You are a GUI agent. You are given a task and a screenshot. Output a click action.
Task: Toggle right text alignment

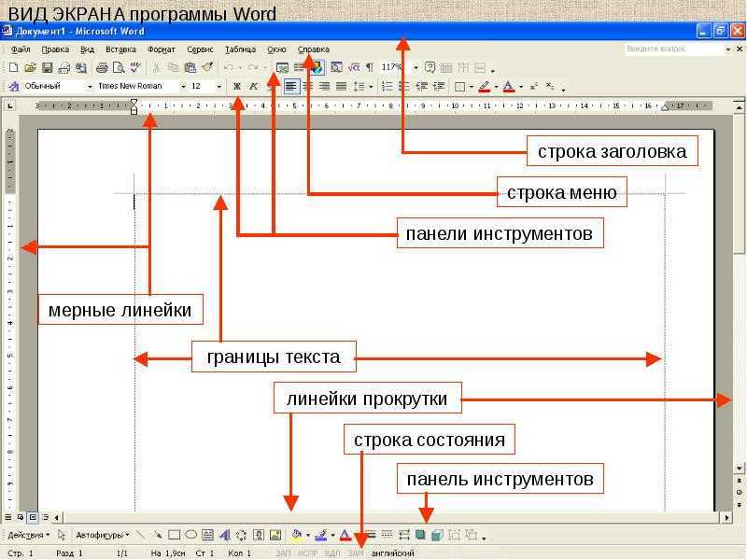[x=324, y=86]
